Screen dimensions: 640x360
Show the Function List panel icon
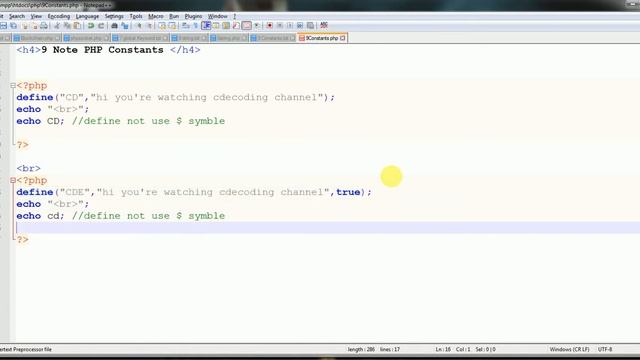[236, 26]
